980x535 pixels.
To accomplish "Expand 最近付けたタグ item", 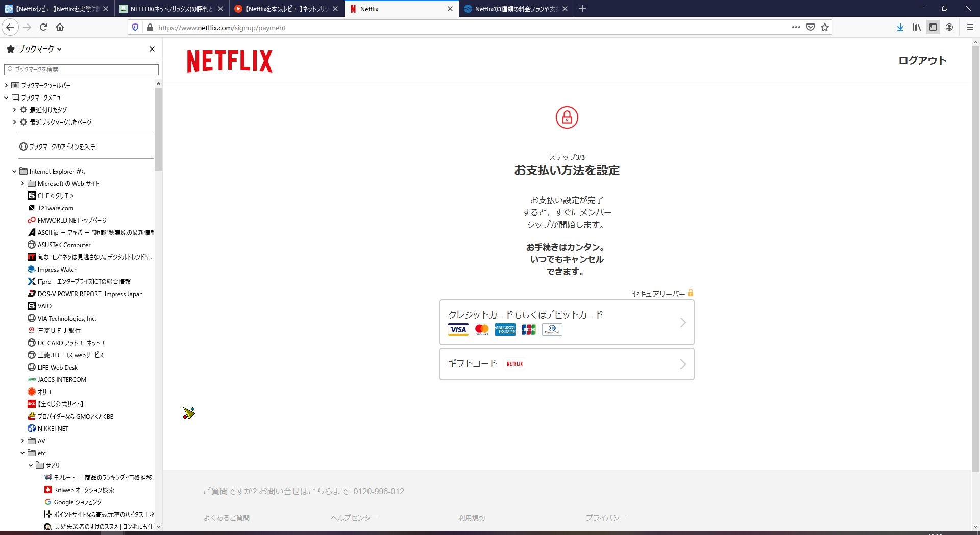I will click(14, 110).
